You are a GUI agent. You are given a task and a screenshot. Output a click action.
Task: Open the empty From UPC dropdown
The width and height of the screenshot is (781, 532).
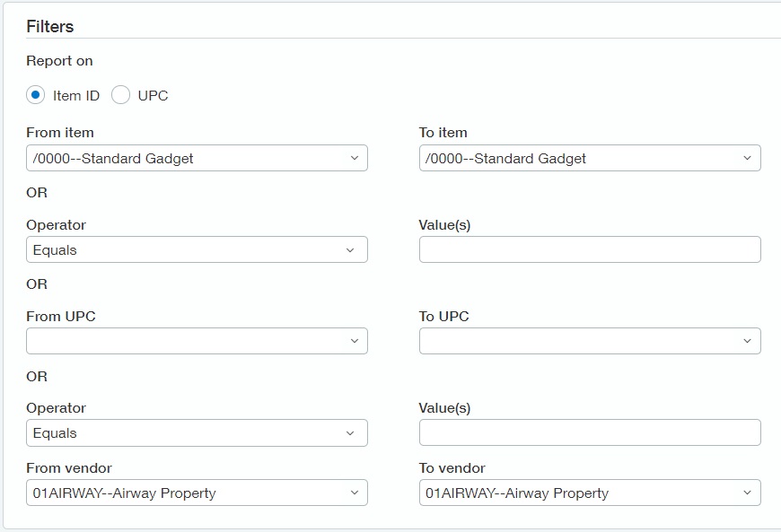pos(197,341)
